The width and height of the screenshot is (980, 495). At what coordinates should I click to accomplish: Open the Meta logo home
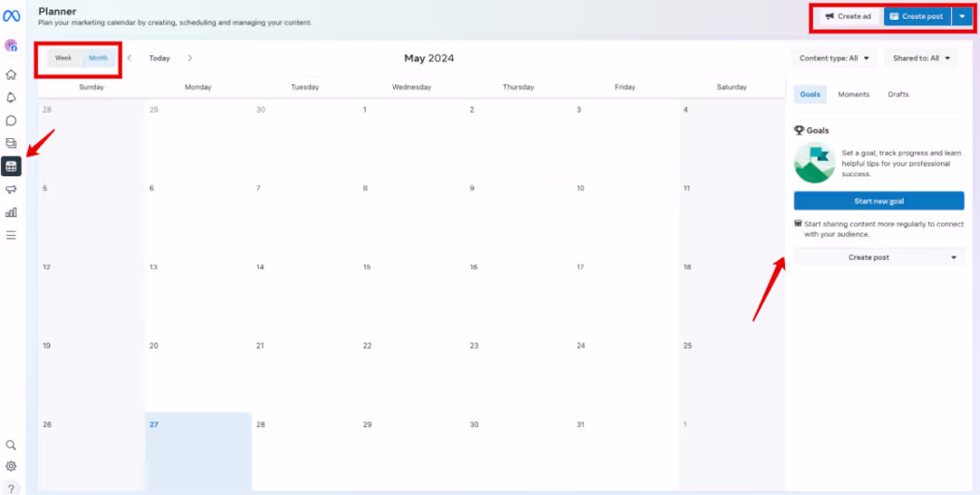(12, 16)
